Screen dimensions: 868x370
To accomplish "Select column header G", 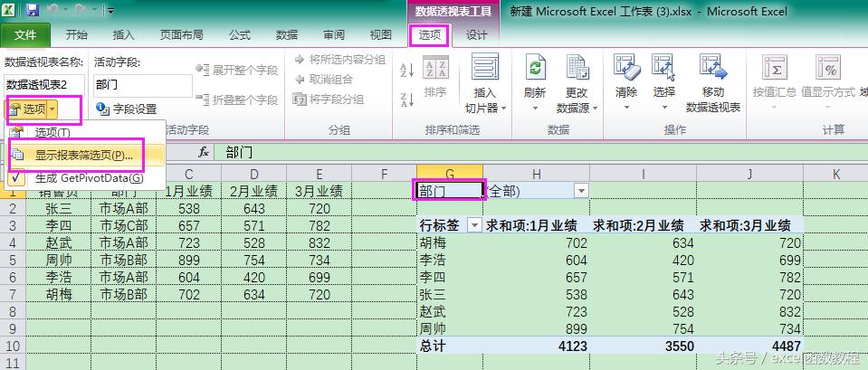I will click(x=450, y=175).
